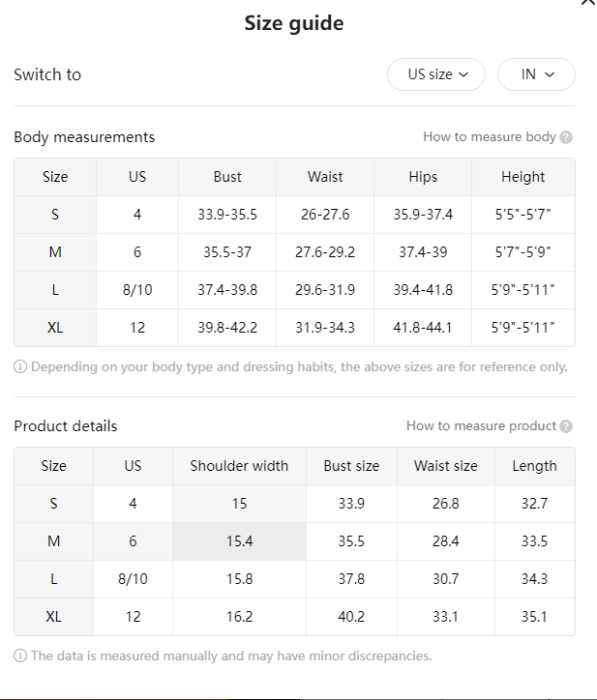The height and width of the screenshot is (700, 597).
Task: Click the Waist size column header
Action: tap(446, 466)
